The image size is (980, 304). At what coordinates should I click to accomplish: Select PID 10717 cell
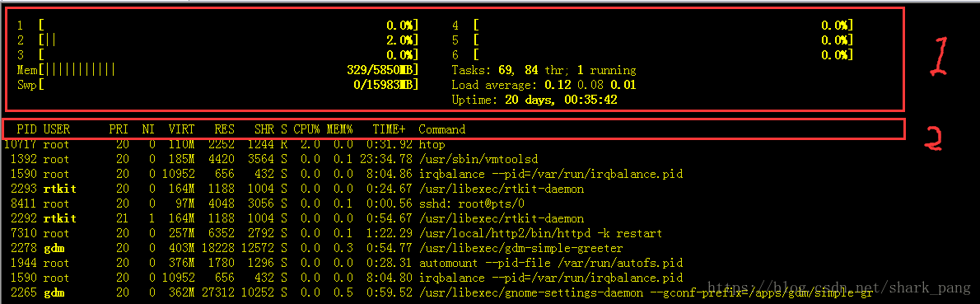(20, 144)
